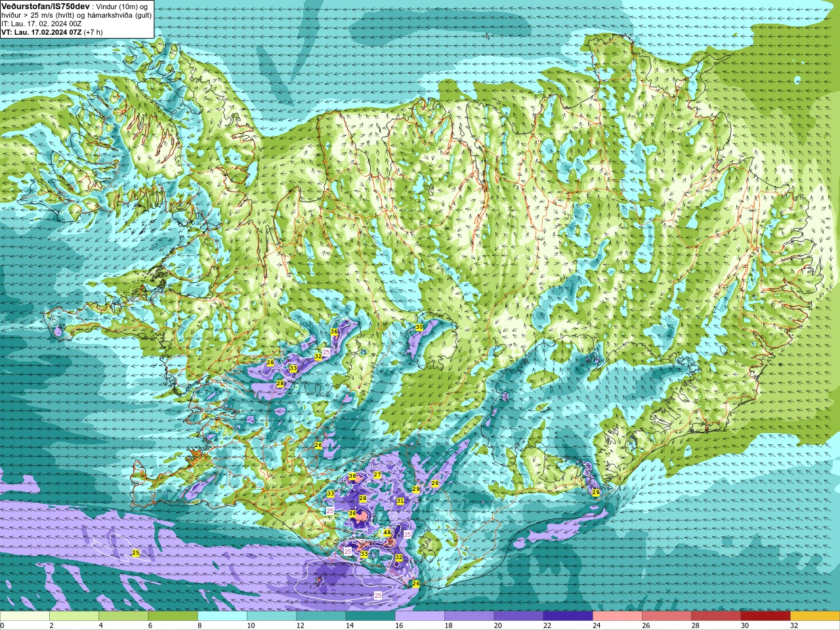Select the 32+ m/s yellow legend swatch
This screenshot has height=630, width=840.
click(x=815, y=616)
